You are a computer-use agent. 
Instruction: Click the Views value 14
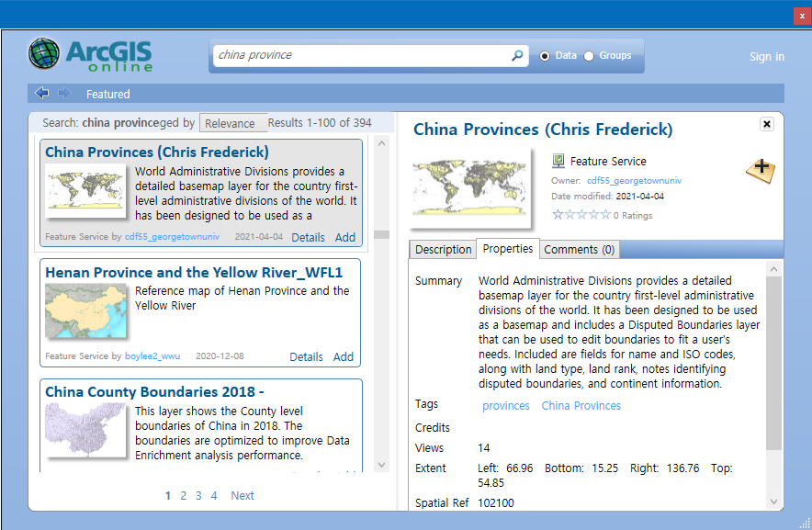[484, 447]
